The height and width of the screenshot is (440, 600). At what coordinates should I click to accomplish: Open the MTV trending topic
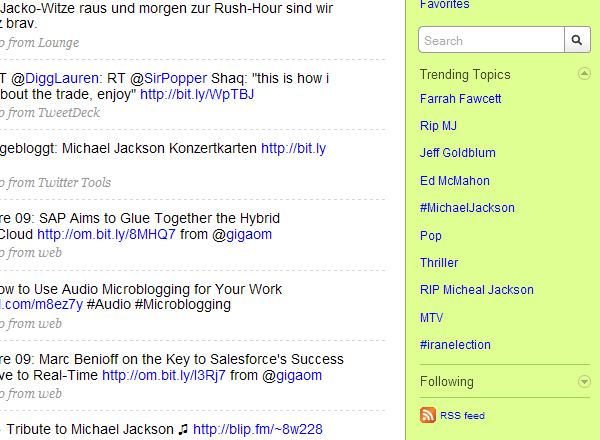click(x=432, y=317)
